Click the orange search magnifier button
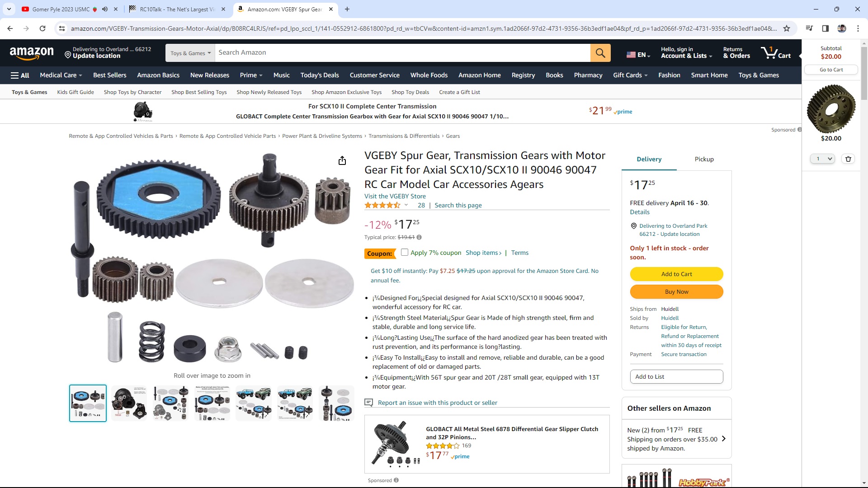868x488 pixels. click(600, 53)
